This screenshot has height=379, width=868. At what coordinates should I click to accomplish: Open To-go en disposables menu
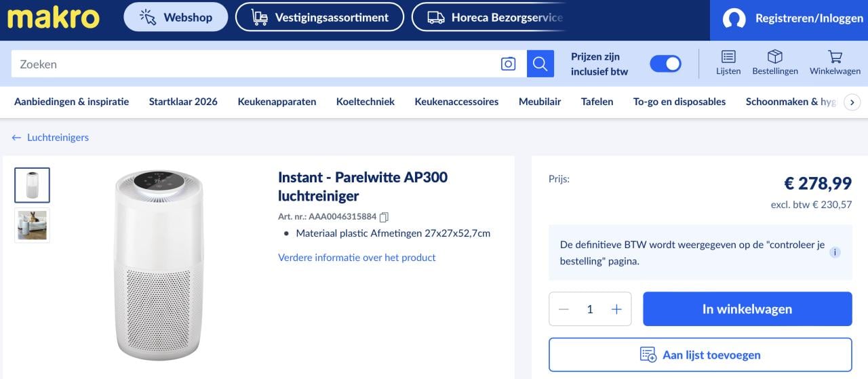pyautogui.click(x=679, y=102)
